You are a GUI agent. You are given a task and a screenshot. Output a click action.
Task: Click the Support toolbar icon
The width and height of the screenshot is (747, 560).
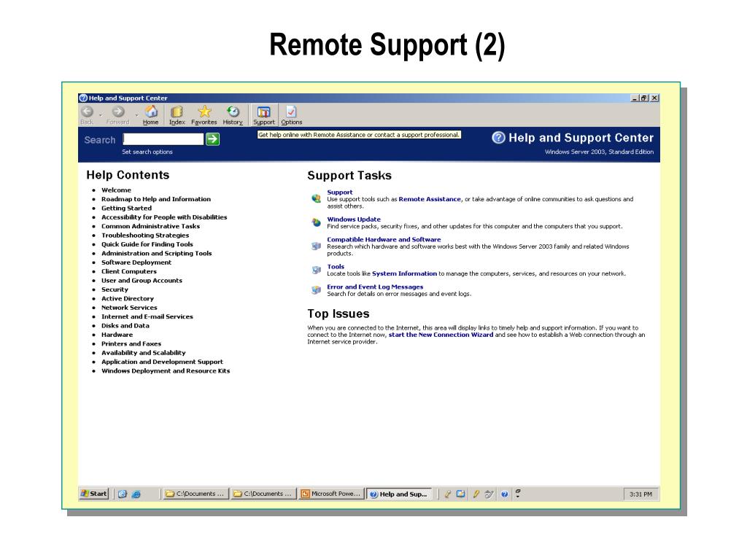coord(264,115)
